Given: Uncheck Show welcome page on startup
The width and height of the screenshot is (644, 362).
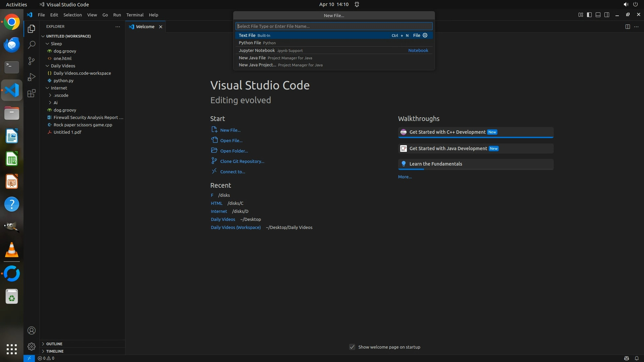Looking at the screenshot, I should coord(352,347).
